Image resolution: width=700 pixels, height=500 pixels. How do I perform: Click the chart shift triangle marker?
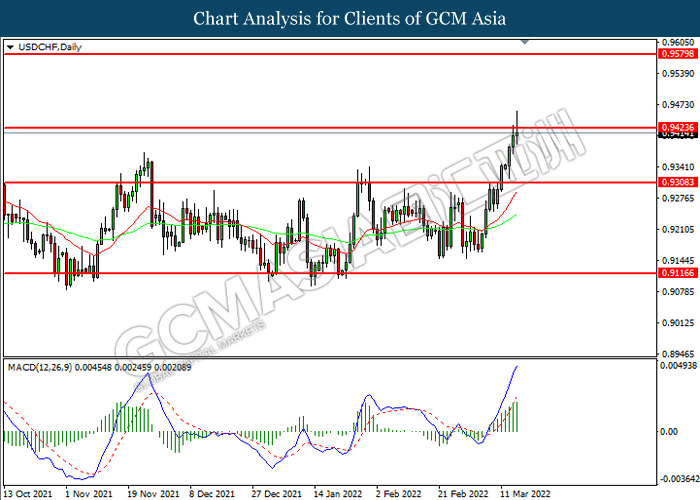525,42
